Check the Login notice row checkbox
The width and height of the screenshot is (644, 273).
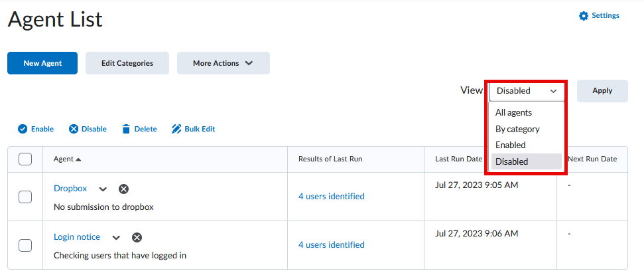25,245
